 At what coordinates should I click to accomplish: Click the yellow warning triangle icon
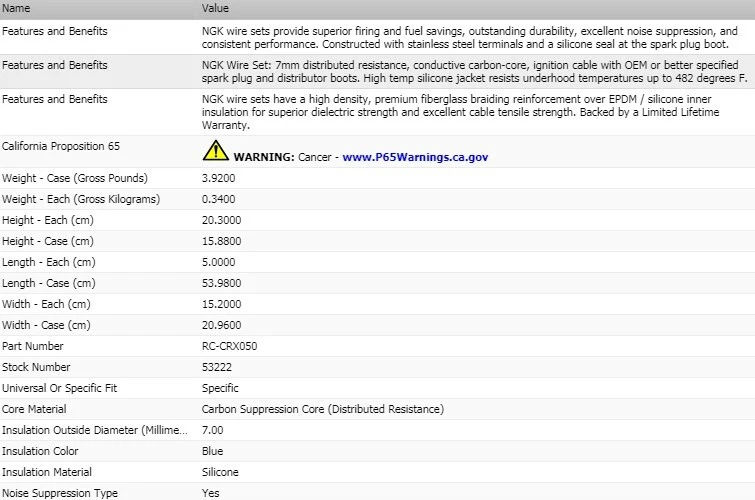215,151
